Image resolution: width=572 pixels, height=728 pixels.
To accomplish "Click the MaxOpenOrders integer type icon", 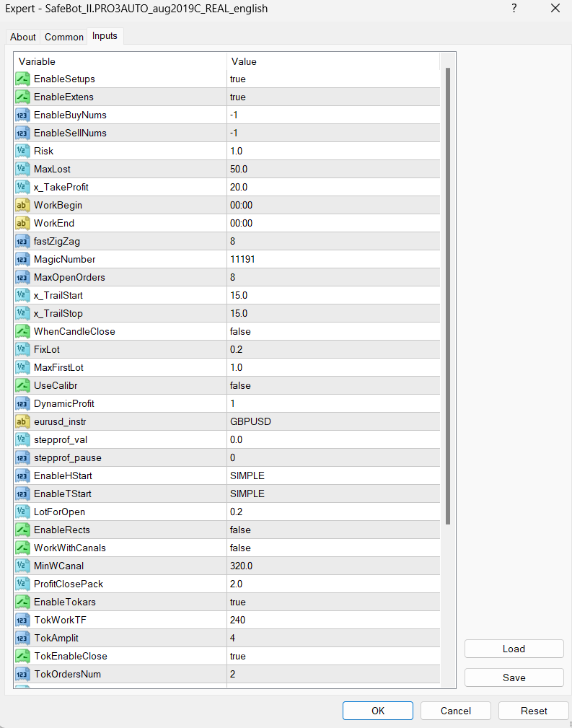I will tap(23, 277).
